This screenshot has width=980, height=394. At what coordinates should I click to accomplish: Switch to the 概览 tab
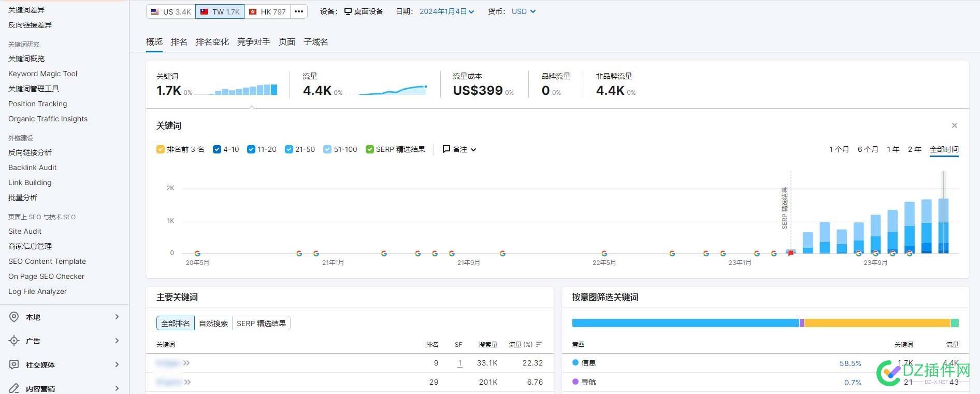coord(154,42)
